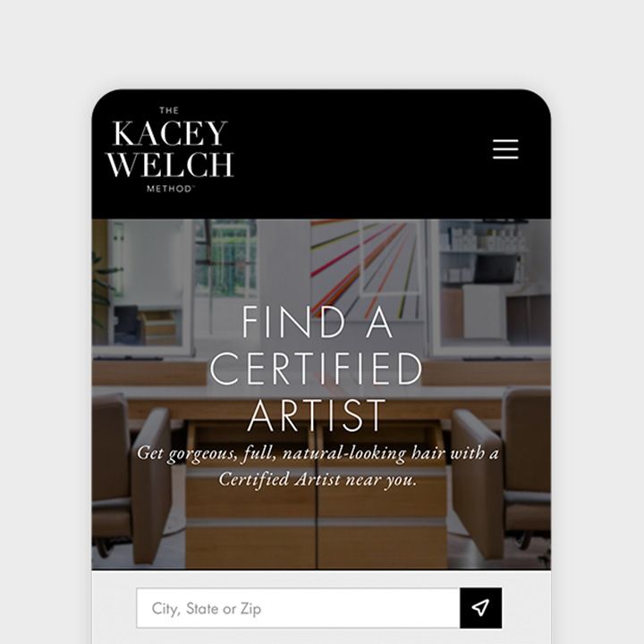
Task: Click the salon chair on left side
Action: (x=131, y=479)
